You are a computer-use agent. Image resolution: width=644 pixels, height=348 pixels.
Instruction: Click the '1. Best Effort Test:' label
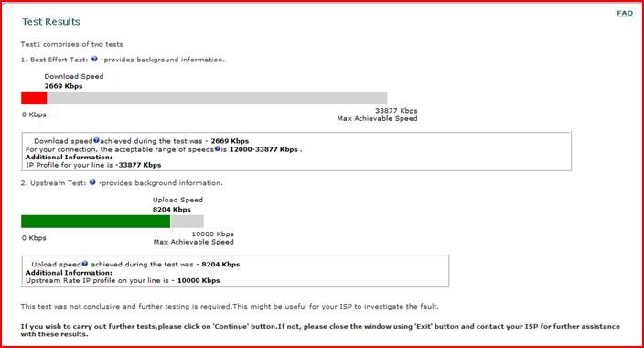click(54, 60)
